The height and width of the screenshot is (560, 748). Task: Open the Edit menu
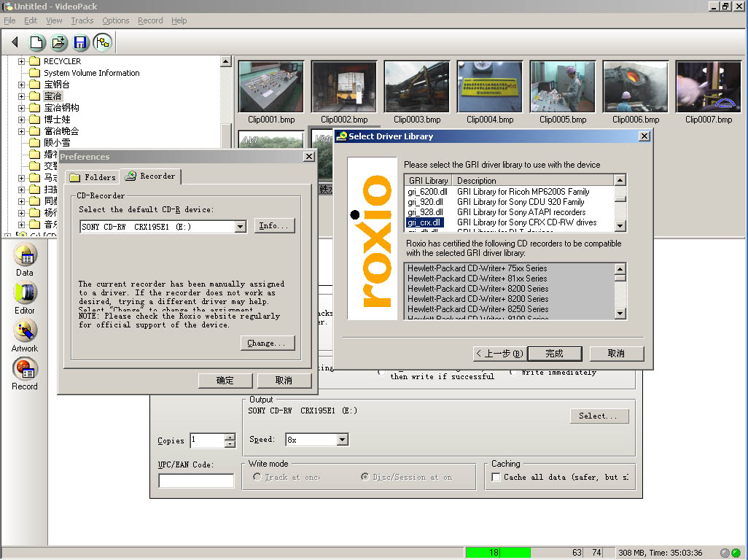click(x=31, y=20)
